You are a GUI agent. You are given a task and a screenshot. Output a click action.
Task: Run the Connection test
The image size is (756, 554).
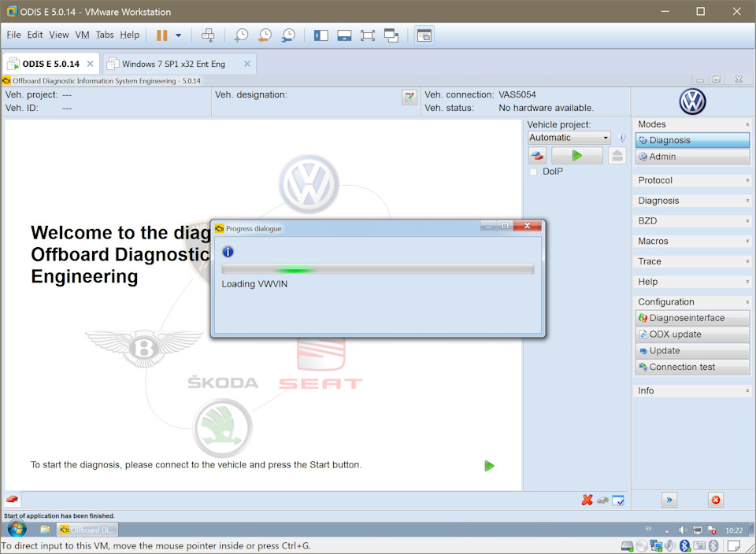point(692,367)
